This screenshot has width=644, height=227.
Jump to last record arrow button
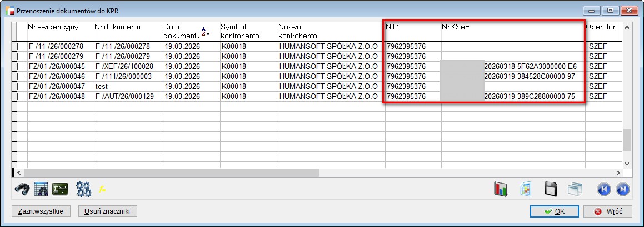(x=623, y=189)
